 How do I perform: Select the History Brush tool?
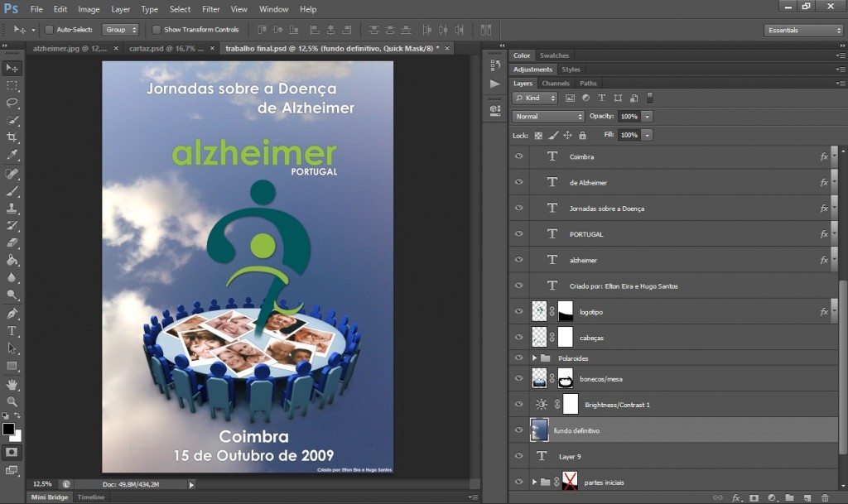point(12,225)
